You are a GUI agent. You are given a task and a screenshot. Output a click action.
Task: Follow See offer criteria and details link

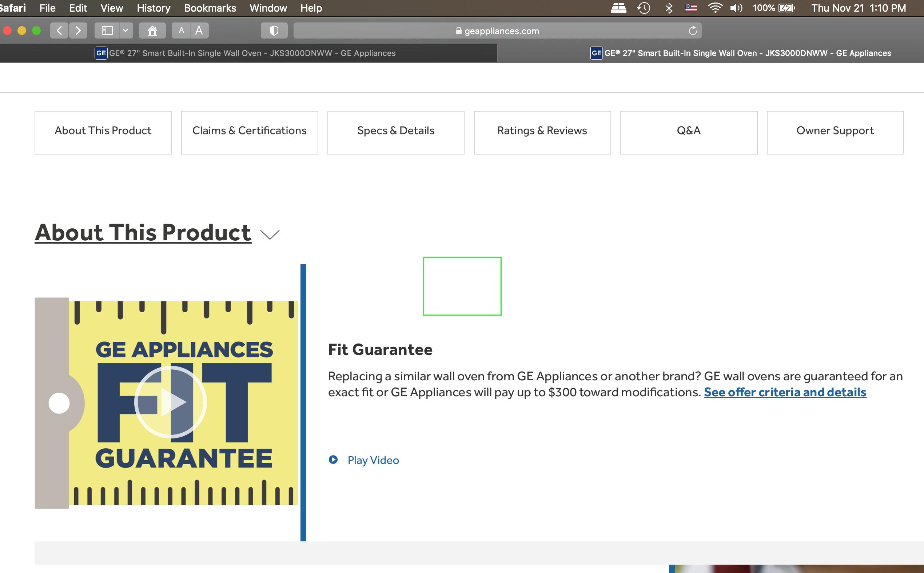pos(785,392)
